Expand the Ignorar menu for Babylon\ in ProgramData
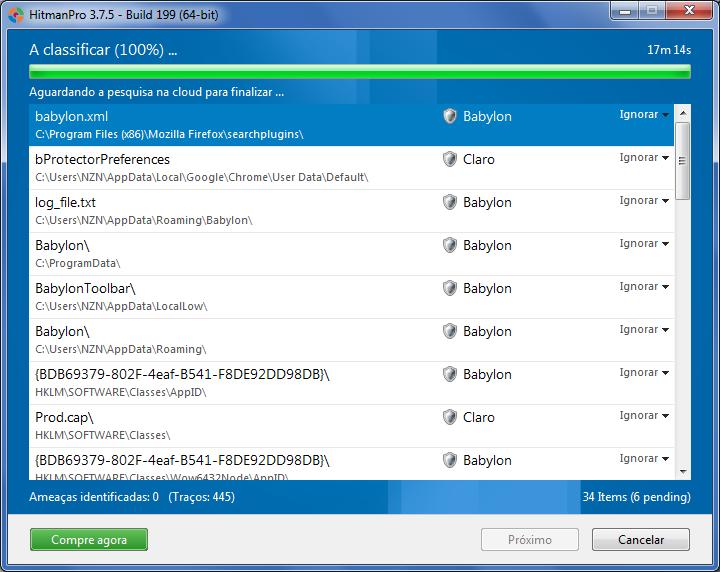 click(x=644, y=244)
